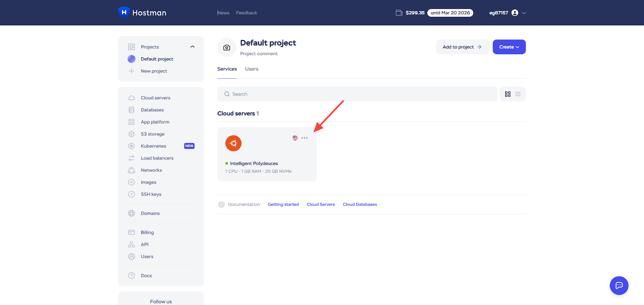This screenshot has width=644, height=305.
Task: Click the Load balancers arrows icon
Action: (131, 158)
